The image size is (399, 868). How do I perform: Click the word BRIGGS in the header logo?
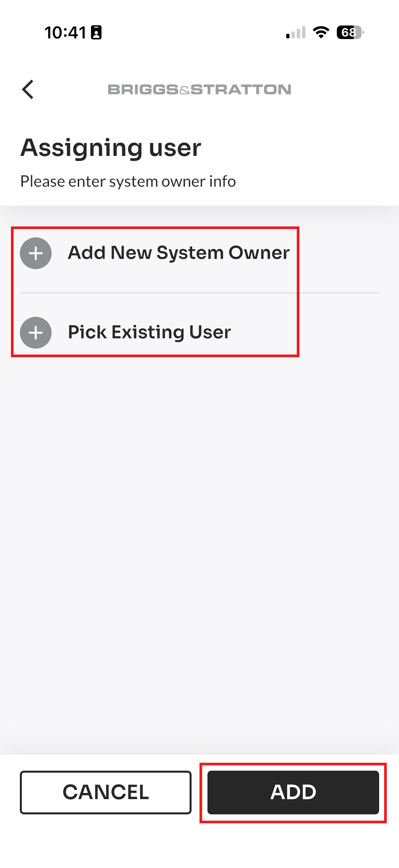click(x=143, y=90)
